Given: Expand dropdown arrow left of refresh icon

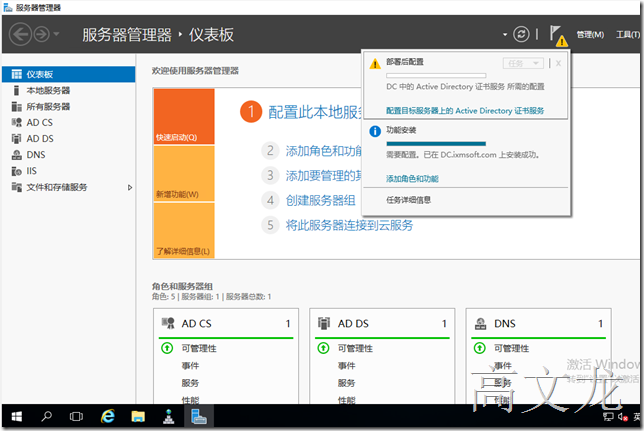Looking at the screenshot, I should [x=505, y=35].
